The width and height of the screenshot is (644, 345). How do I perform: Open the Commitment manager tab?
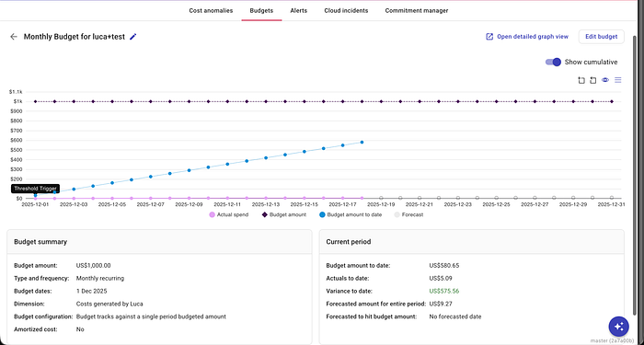click(417, 11)
